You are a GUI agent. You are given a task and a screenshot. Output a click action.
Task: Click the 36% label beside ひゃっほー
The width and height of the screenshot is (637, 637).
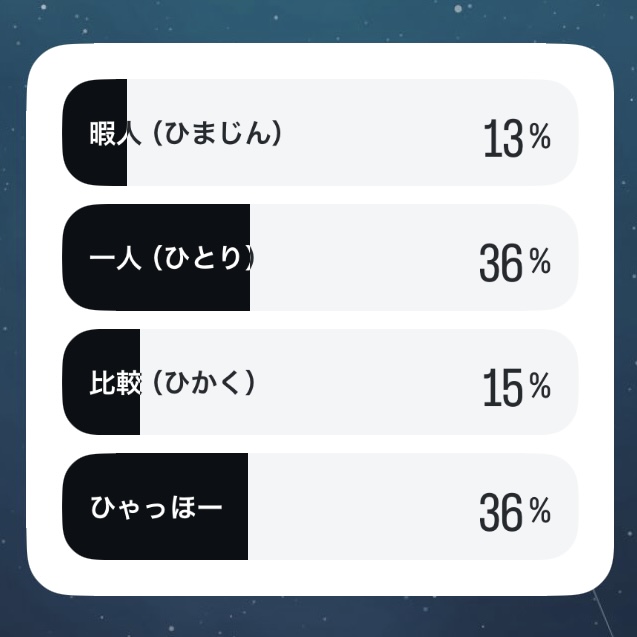515,511
